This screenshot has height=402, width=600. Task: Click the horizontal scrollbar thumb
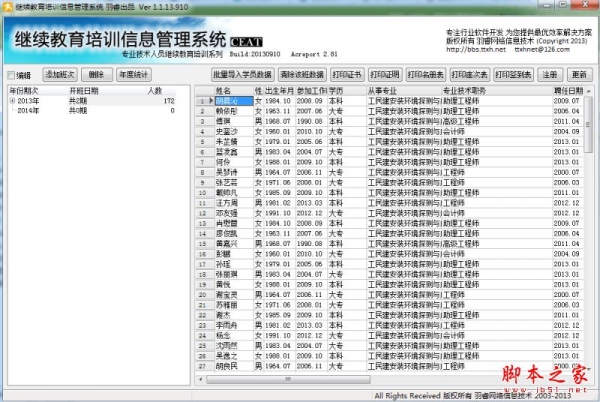pos(288,379)
